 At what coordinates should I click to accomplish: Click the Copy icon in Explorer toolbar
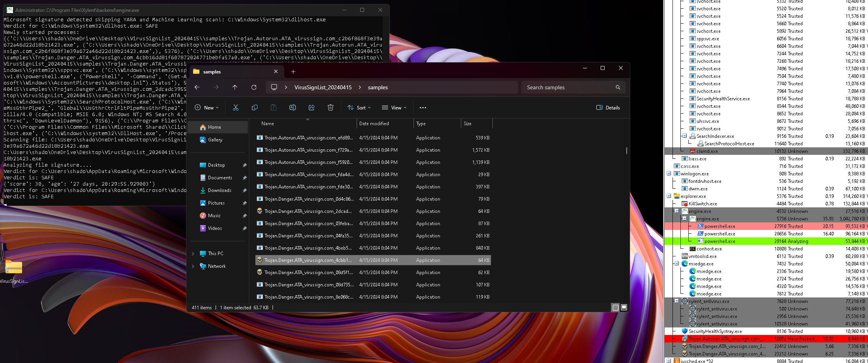click(x=255, y=107)
